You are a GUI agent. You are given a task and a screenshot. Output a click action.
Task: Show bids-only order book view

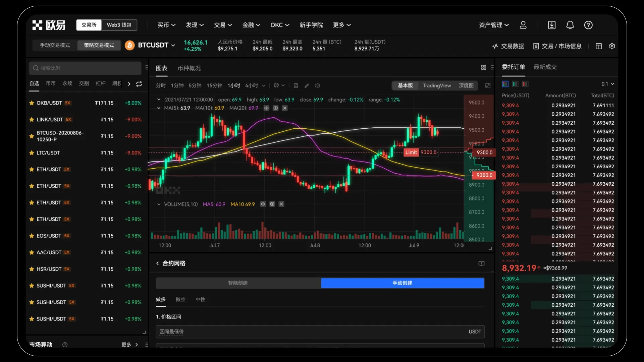click(515, 84)
